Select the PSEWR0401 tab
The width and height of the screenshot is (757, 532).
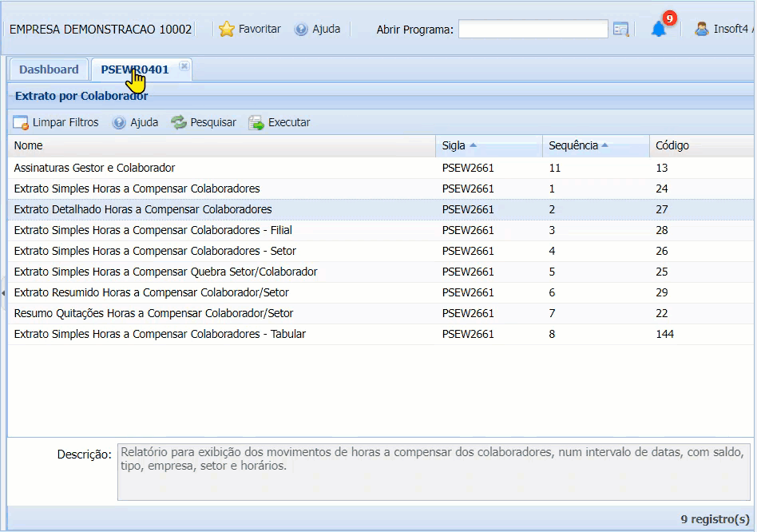(x=134, y=69)
